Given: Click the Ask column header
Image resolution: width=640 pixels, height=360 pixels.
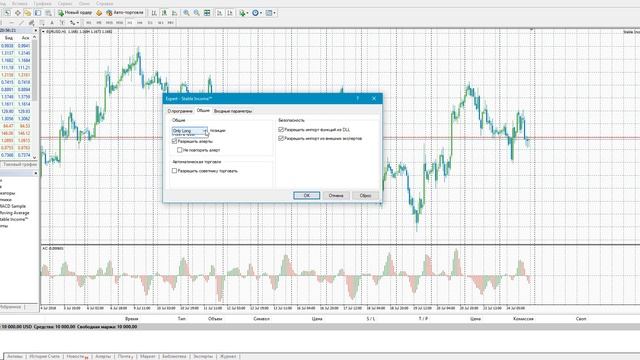Looking at the screenshot, I should 25,38.
